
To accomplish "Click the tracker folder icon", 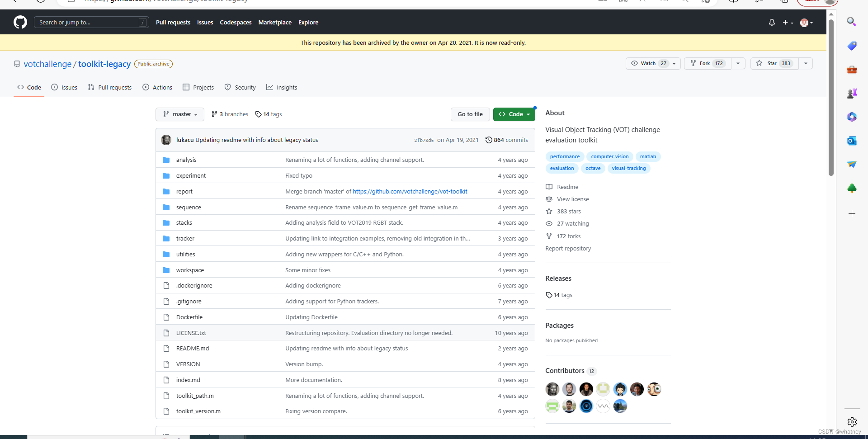I will pyautogui.click(x=166, y=238).
